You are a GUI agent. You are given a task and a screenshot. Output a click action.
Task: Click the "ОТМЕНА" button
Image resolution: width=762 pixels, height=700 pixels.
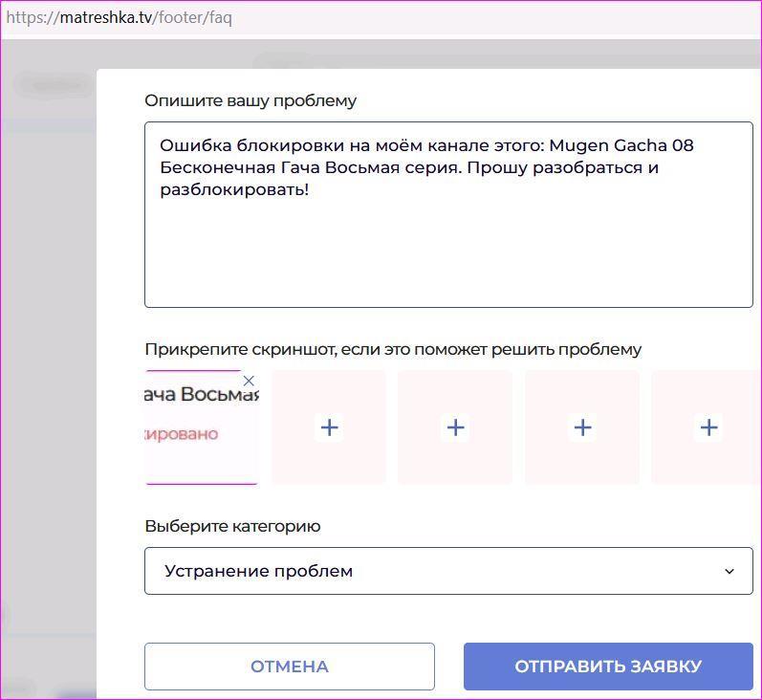coord(289,667)
